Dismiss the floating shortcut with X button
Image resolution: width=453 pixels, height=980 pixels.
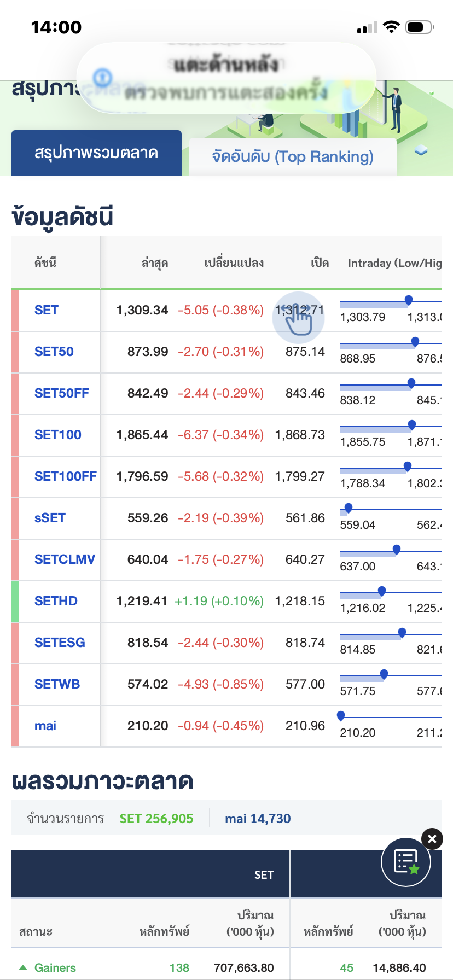[x=432, y=839]
